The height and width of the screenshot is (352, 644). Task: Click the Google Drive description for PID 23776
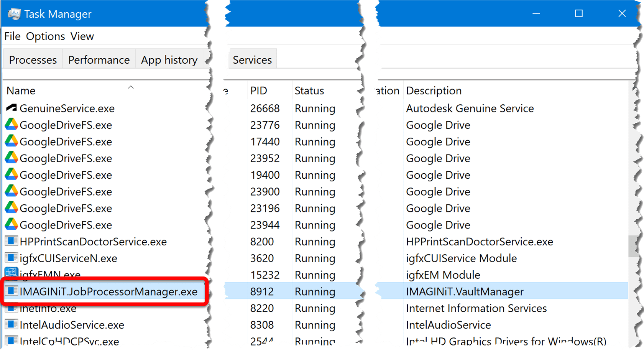pyautogui.click(x=438, y=125)
